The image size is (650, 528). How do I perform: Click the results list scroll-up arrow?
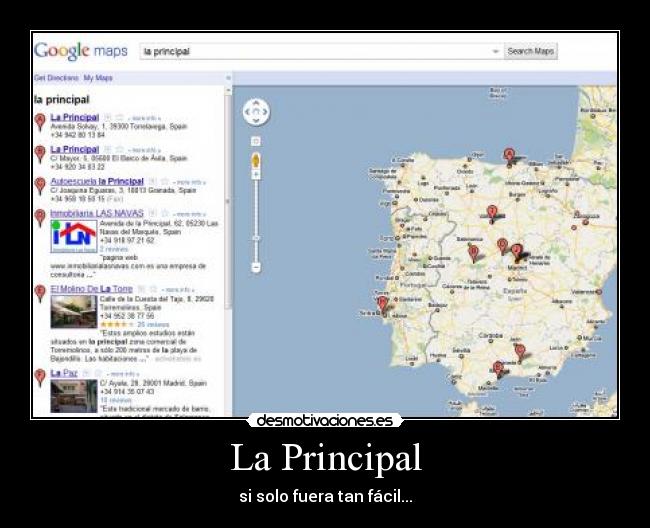[228, 90]
